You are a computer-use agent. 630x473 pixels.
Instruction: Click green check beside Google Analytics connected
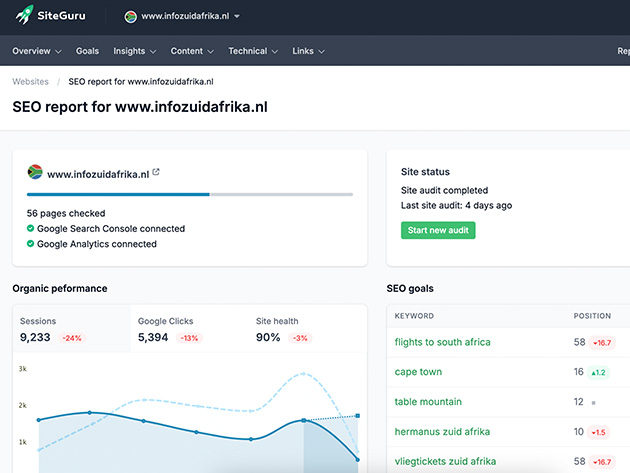point(31,243)
